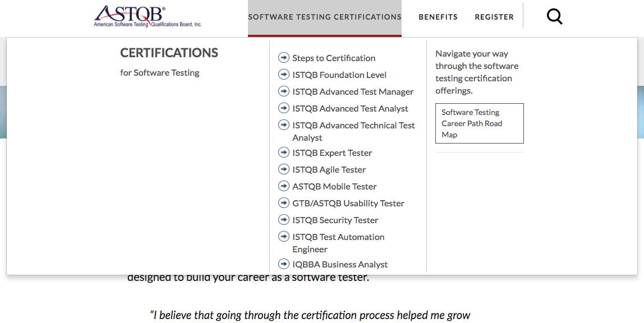The width and height of the screenshot is (644, 323).
Task: Click the search magnifier icon
Action: point(554,17)
